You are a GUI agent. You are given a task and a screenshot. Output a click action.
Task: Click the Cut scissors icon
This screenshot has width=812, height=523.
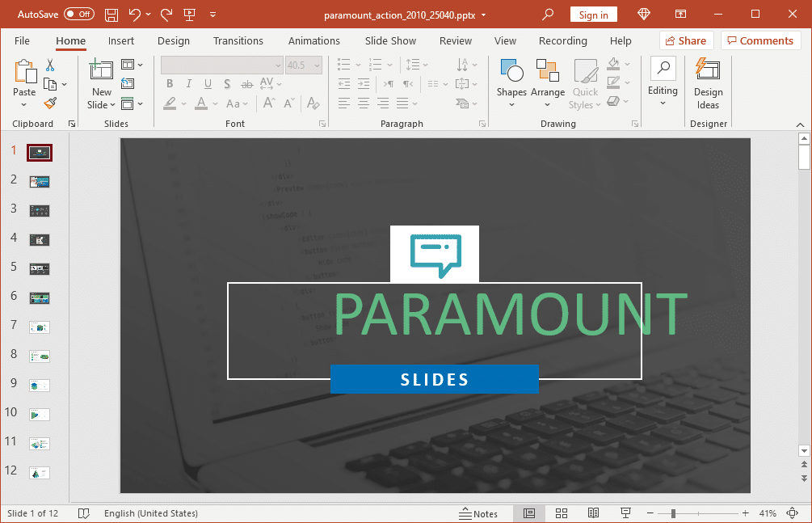pos(50,65)
